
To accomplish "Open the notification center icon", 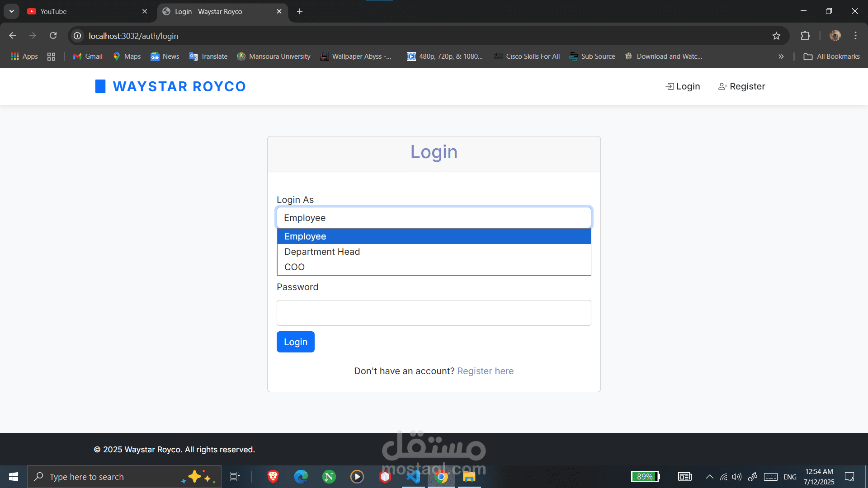I will pos(849,477).
